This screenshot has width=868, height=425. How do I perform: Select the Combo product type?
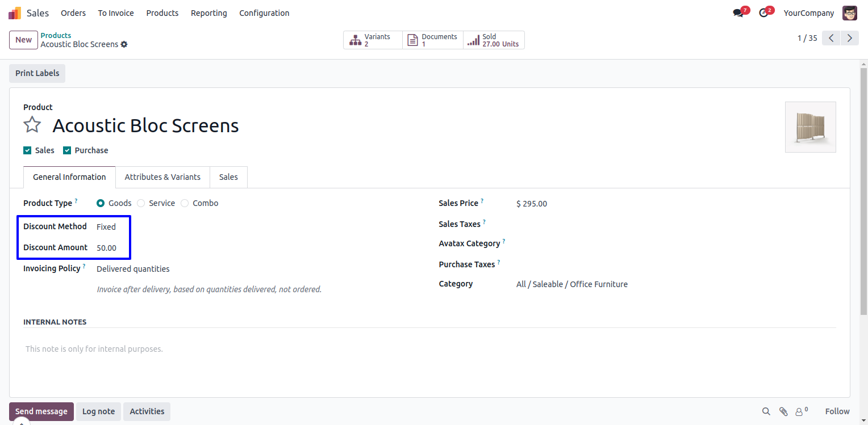[185, 203]
